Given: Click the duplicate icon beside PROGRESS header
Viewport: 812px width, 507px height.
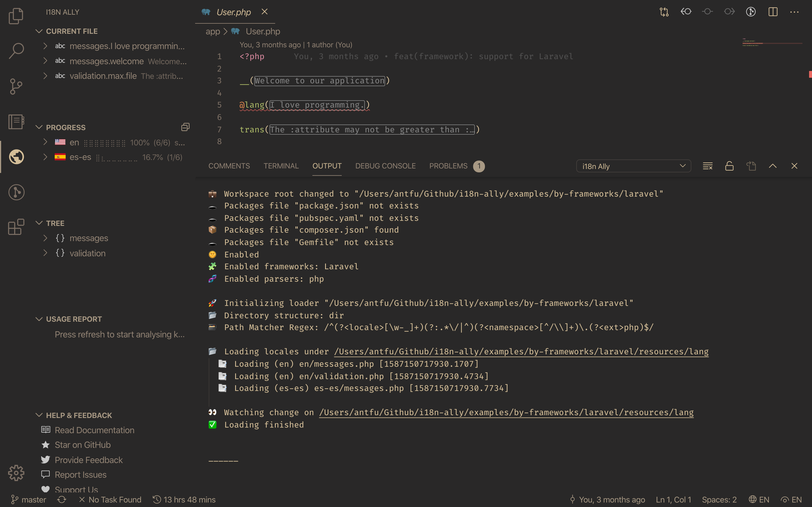Looking at the screenshot, I should click(x=185, y=127).
